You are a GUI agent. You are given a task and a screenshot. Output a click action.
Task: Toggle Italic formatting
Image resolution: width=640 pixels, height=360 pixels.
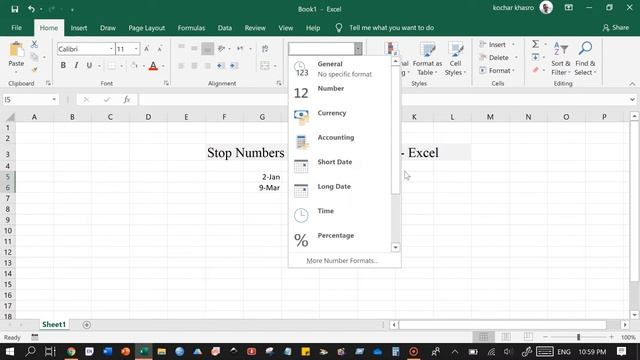[76, 65]
